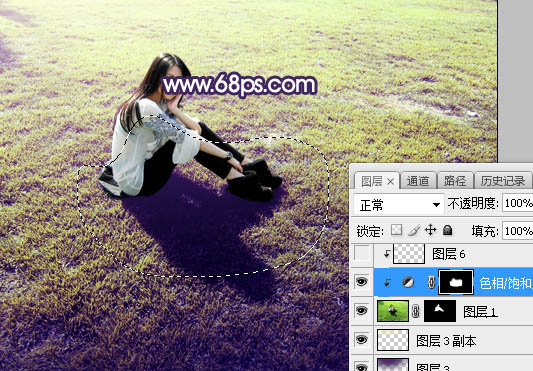Click the 填充 fill value field
Image resolution: width=533 pixels, height=371 pixels.
coord(517,231)
